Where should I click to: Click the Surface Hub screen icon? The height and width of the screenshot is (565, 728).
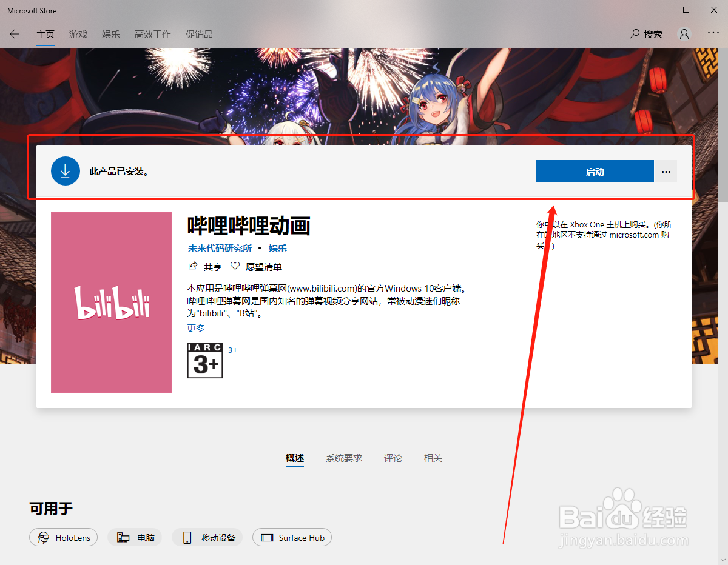267,538
